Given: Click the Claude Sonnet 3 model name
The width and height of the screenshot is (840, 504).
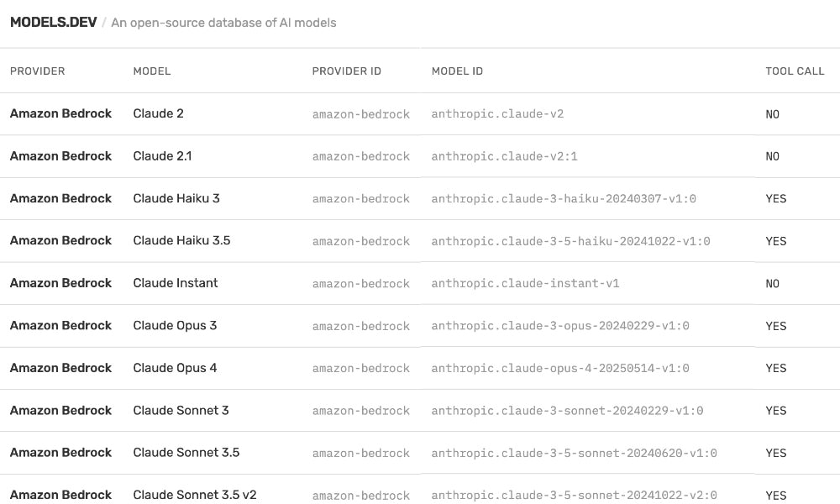Looking at the screenshot, I should click(181, 410).
